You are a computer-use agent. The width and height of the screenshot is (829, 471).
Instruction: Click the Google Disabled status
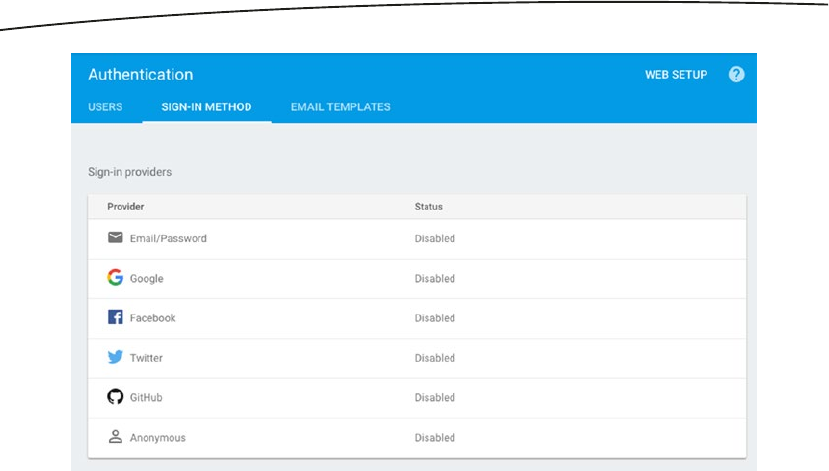[x=434, y=279]
